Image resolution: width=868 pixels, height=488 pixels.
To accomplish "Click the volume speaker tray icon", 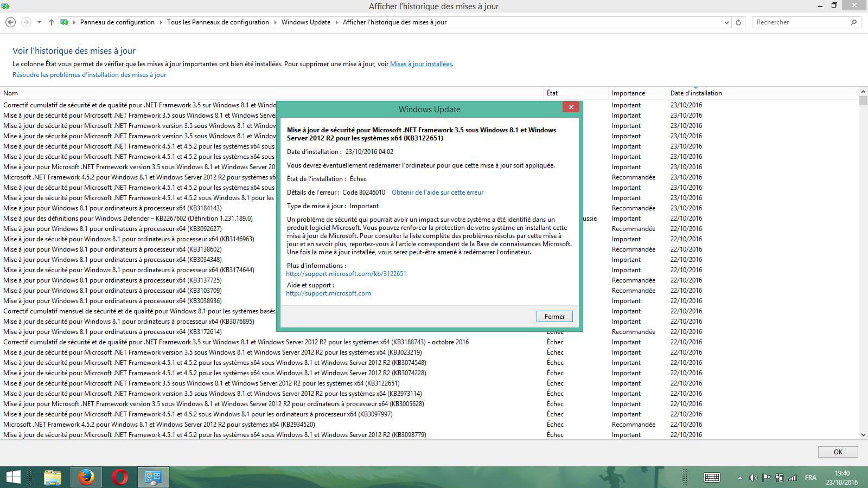I will click(753, 478).
